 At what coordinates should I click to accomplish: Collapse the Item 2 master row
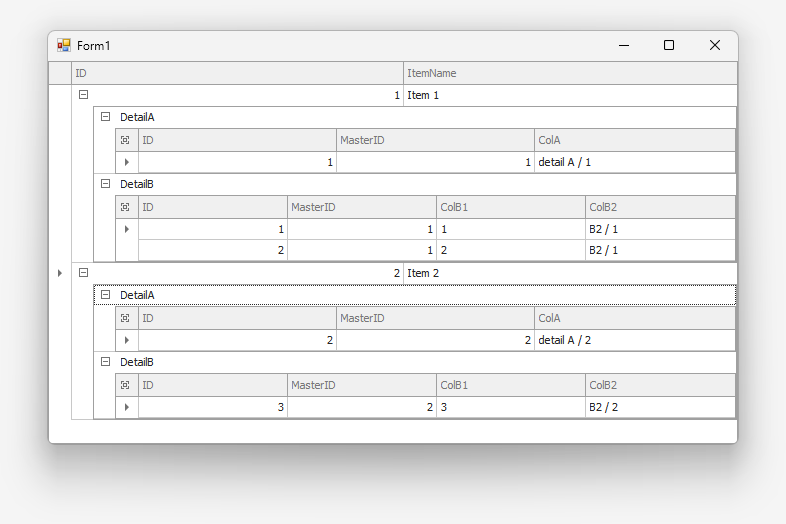click(x=84, y=273)
